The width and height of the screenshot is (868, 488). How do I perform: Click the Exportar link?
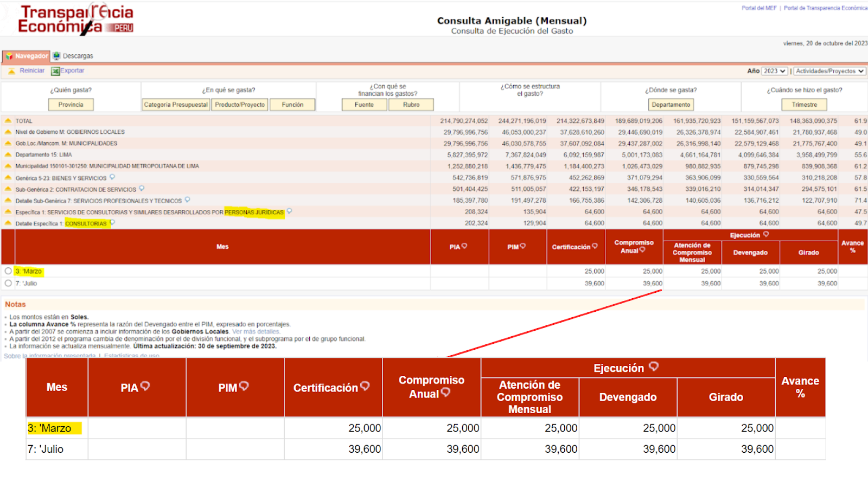(72, 70)
